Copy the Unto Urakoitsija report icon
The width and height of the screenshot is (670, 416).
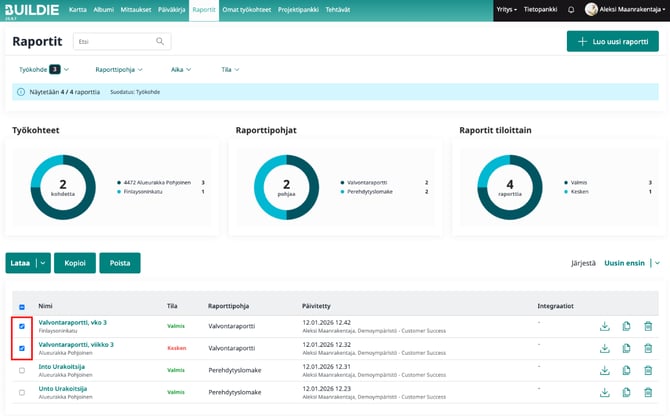pyautogui.click(x=626, y=392)
